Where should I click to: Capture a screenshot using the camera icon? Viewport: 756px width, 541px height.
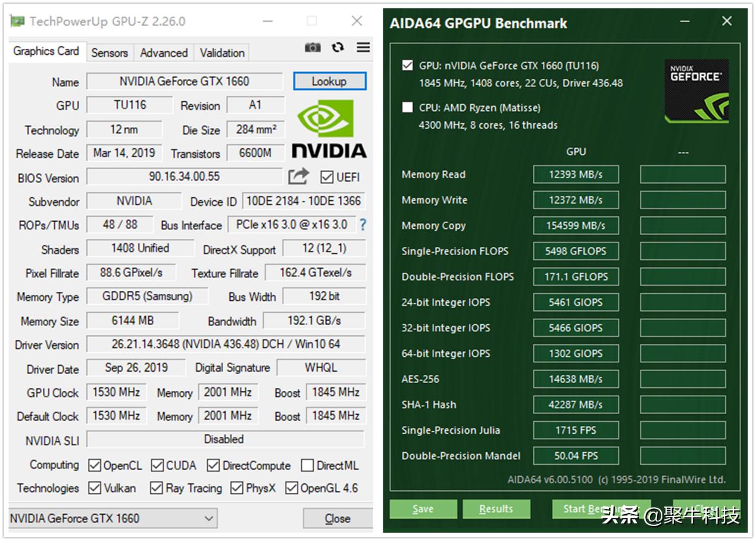[313, 48]
